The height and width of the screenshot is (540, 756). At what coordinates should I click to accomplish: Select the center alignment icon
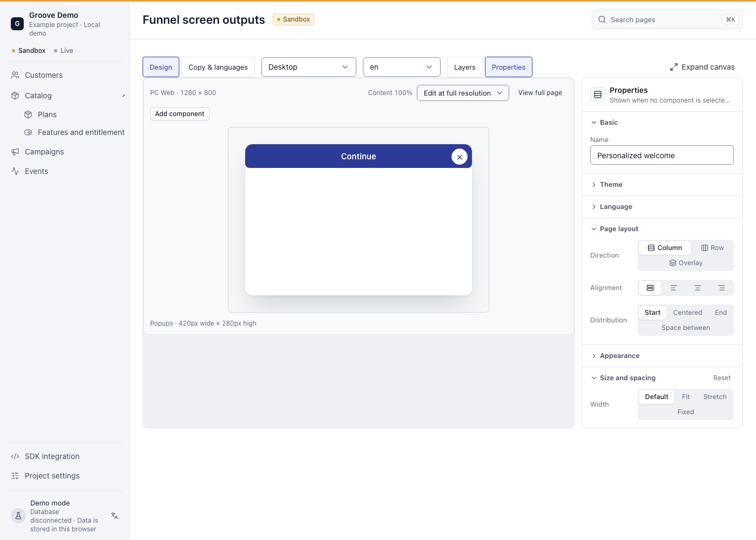[698, 288]
